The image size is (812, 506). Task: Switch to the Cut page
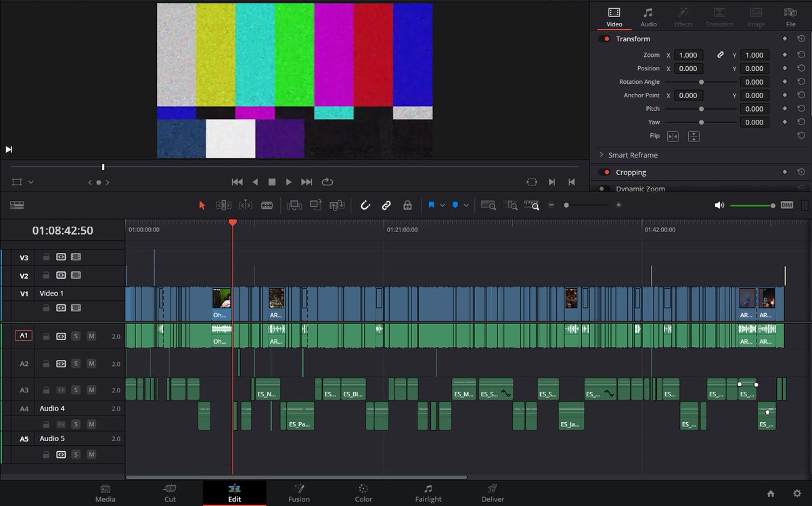[170, 493]
